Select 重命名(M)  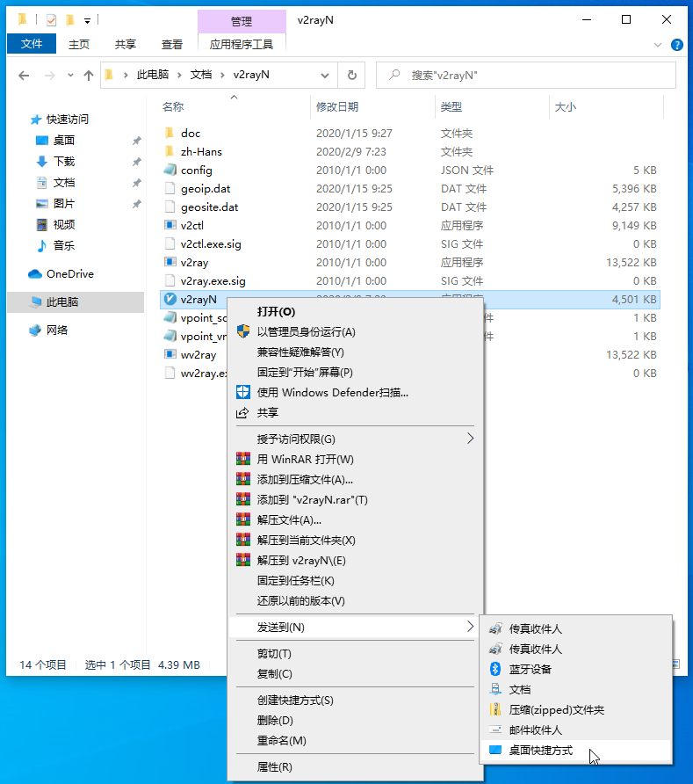pos(355,741)
